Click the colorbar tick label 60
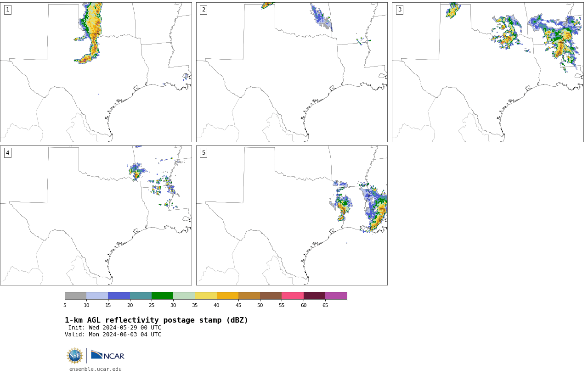Image resolution: width=588 pixels, height=374 pixels. pos(304,305)
